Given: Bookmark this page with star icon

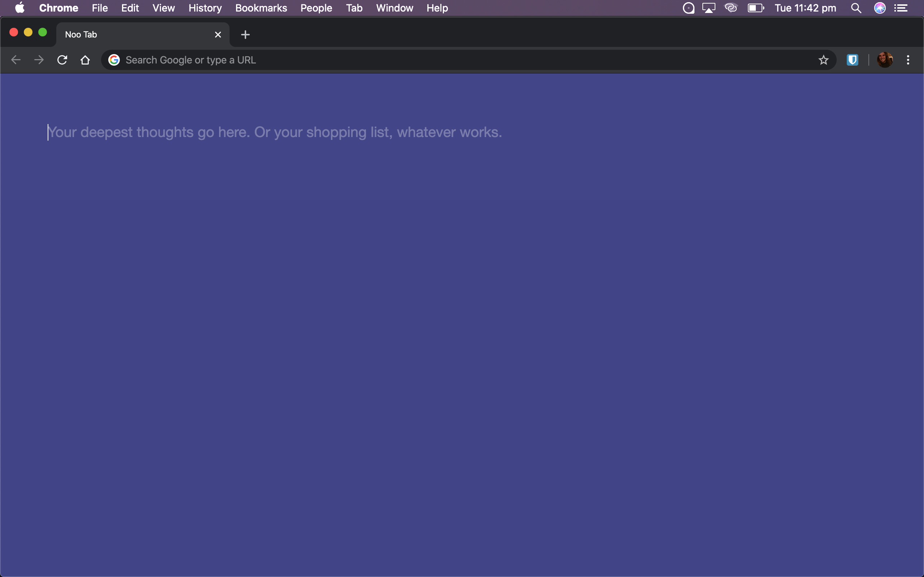Looking at the screenshot, I should click(823, 60).
